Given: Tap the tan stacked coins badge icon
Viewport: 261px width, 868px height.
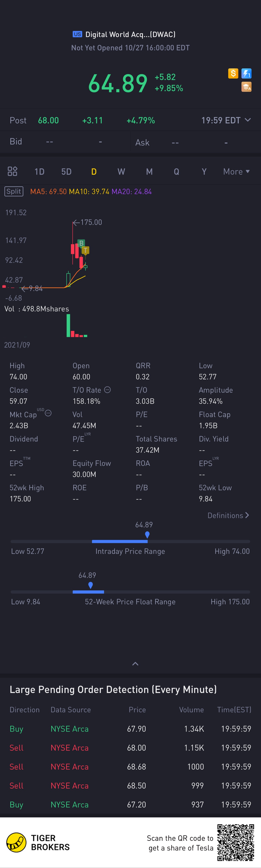Looking at the screenshot, I should click(247, 87).
